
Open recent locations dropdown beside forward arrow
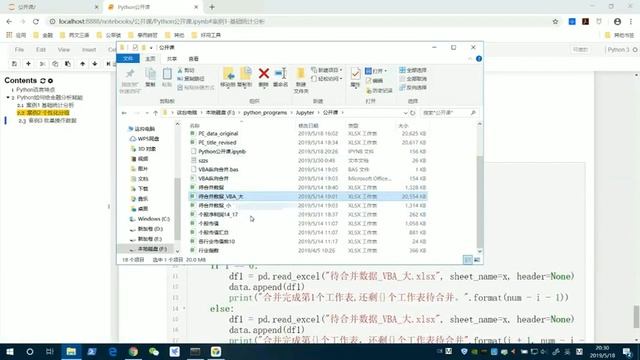click(x=147, y=113)
